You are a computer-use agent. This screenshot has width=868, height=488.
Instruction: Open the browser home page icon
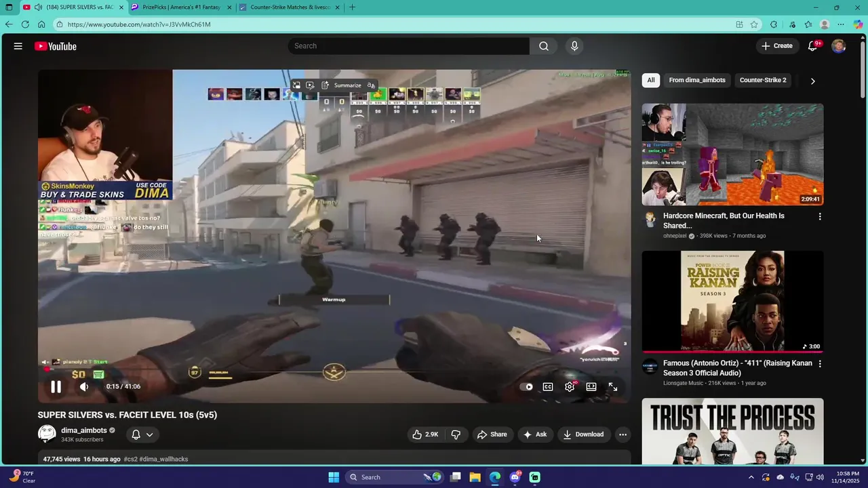click(x=41, y=24)
